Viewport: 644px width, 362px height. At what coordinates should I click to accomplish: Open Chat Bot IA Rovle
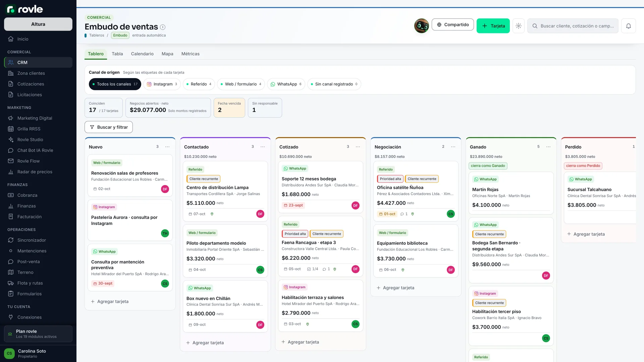click(x=38, y=150)
